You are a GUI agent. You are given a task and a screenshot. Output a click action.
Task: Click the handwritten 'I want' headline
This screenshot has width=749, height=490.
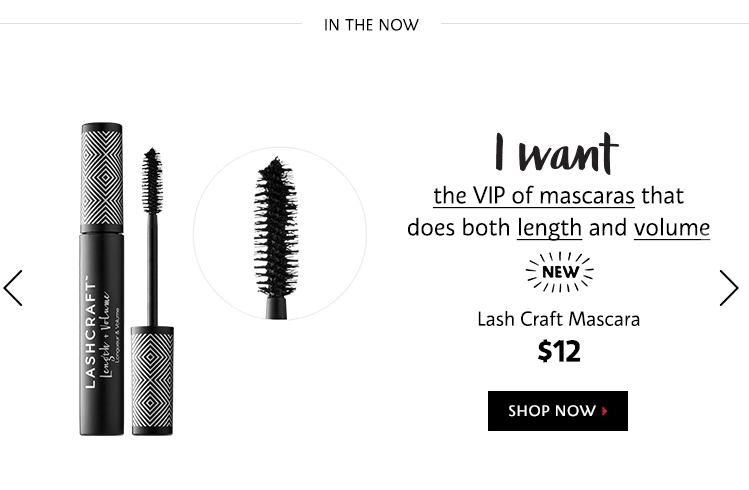click(x=556, y=153)
